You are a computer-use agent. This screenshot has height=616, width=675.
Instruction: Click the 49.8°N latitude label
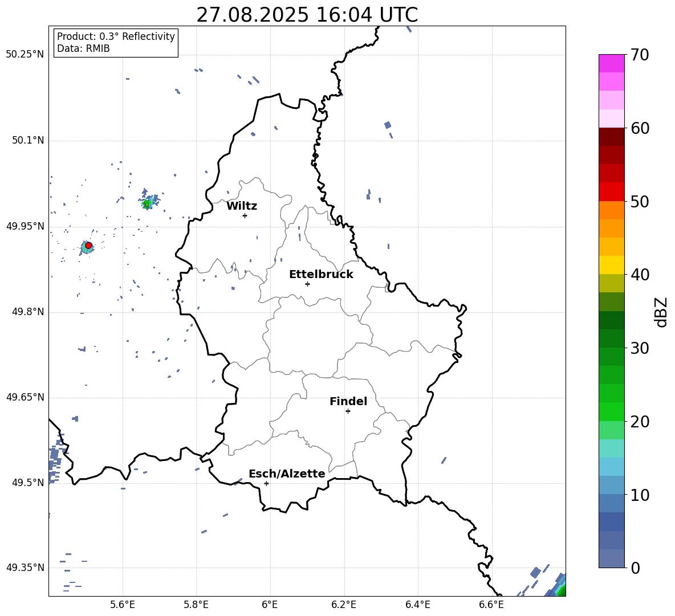28,312
